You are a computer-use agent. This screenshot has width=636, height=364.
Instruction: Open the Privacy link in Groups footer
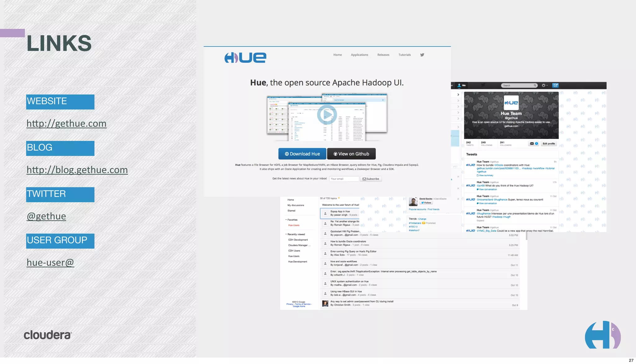290,304
